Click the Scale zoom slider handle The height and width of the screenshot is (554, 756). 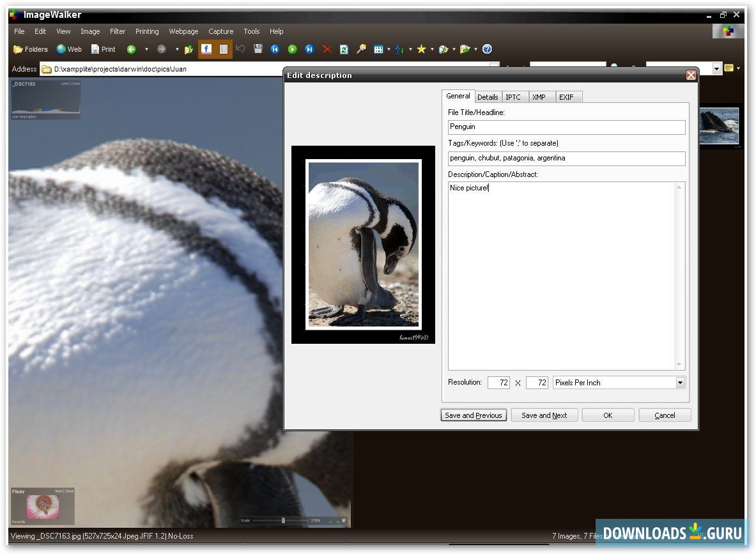point(283,521)
